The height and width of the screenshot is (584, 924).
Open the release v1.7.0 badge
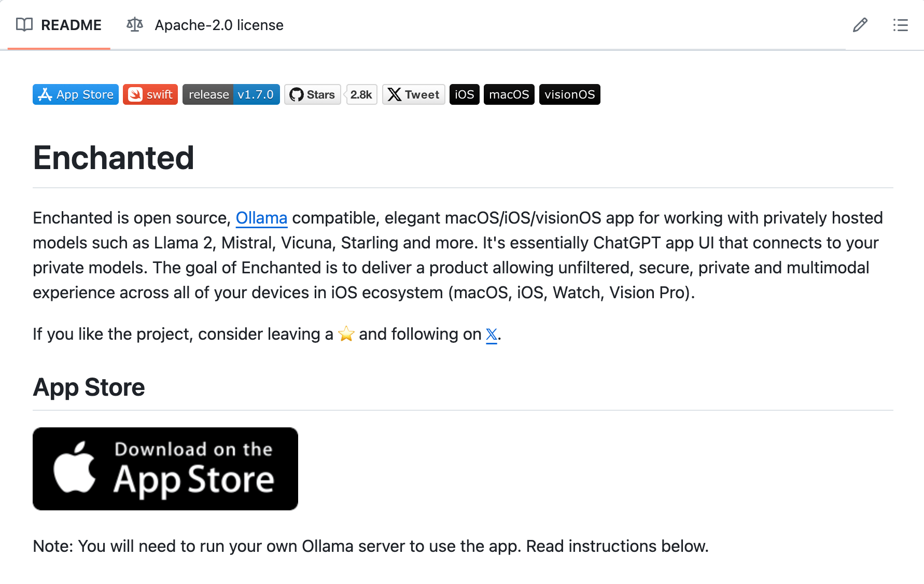point(231,94)
